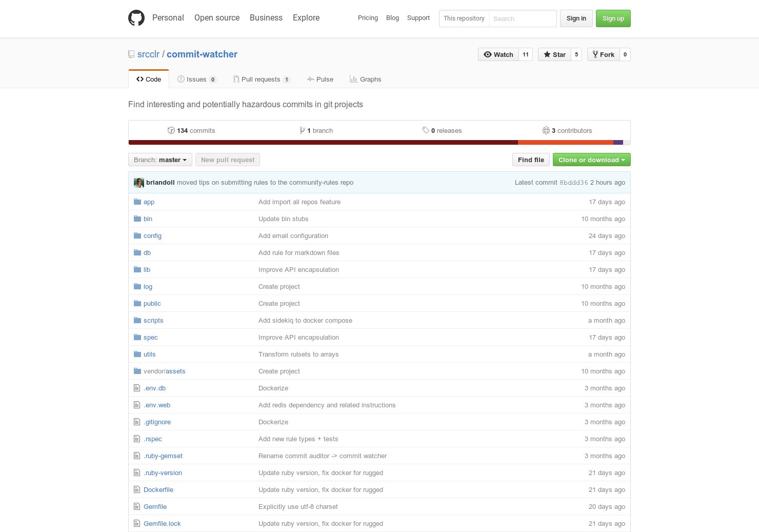Open the Graphs tab
Screen dimensions: 759x532
pos(365,79)
